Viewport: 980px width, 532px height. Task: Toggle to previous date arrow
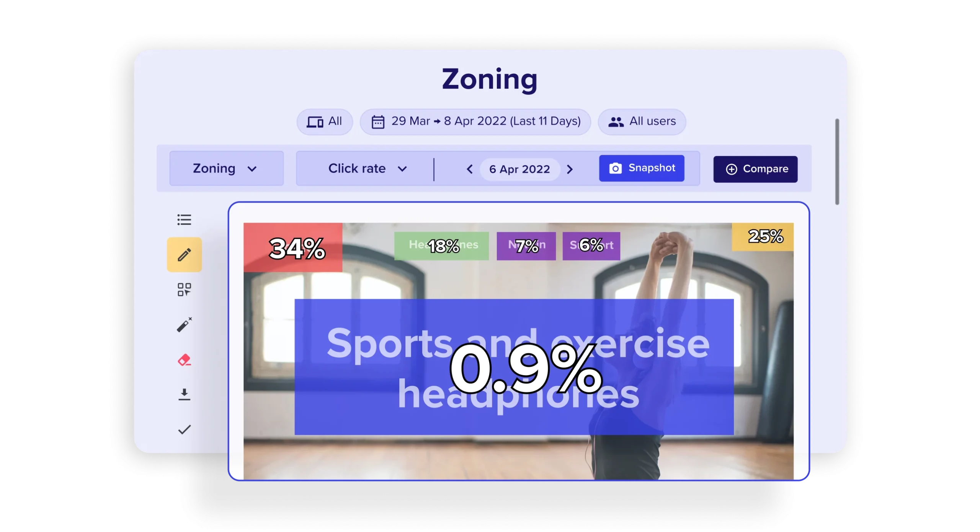pos(471,169)
